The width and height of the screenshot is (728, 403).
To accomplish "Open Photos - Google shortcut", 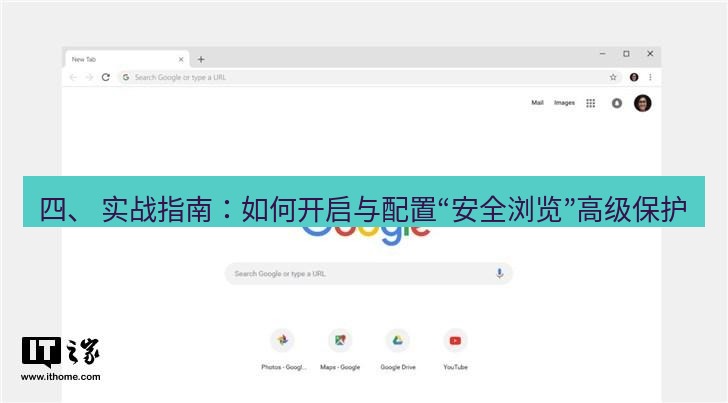I will (282, 349).
